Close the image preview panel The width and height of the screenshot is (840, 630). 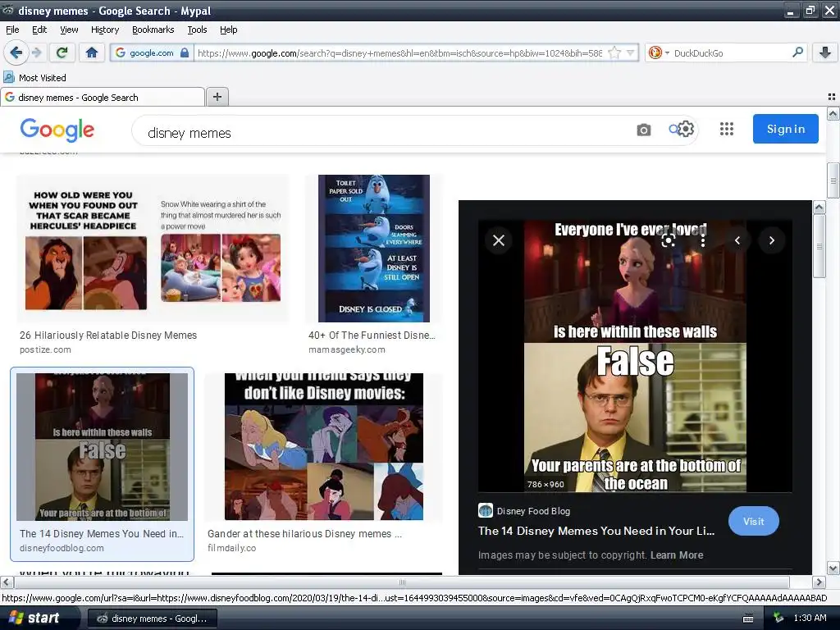498,240
